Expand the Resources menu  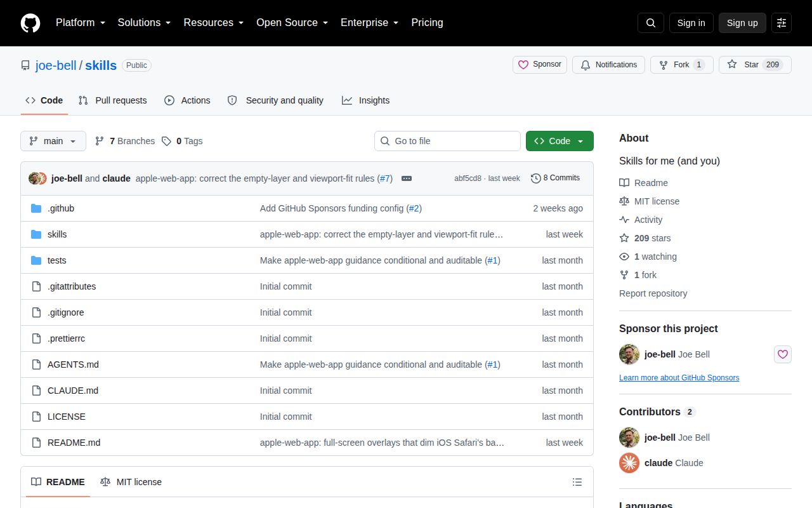pyautogui.click(x=214, y=23)
